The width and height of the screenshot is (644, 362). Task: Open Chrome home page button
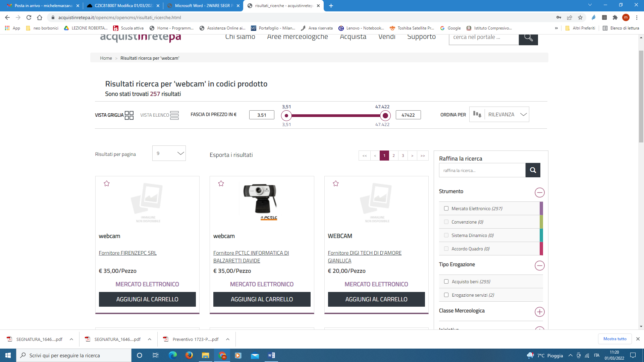coord(40,17)
